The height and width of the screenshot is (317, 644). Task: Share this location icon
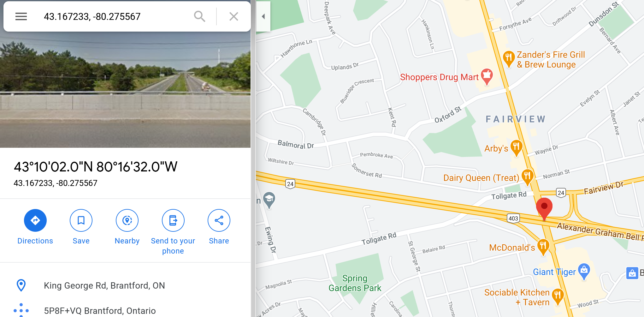(219, 220)
